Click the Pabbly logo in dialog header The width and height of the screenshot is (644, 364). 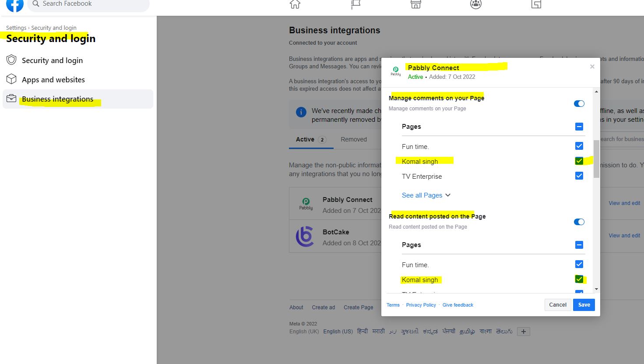point(396,71)
